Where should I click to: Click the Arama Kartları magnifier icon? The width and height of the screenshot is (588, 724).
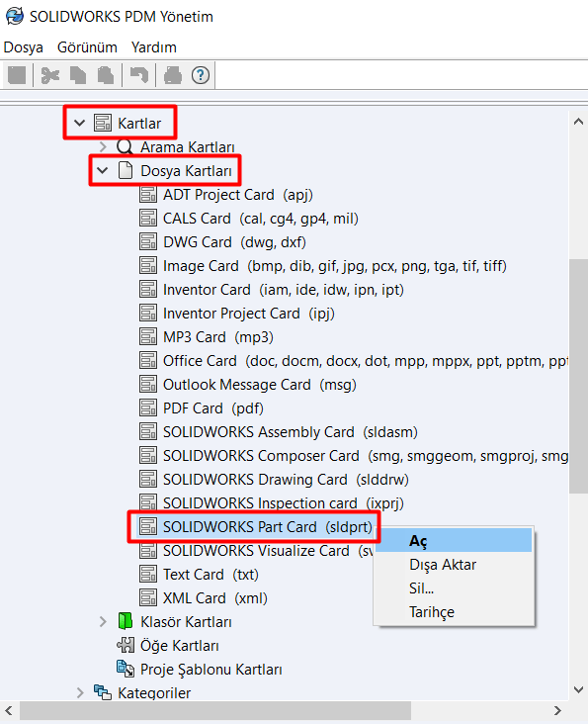(x=125, y=146)
